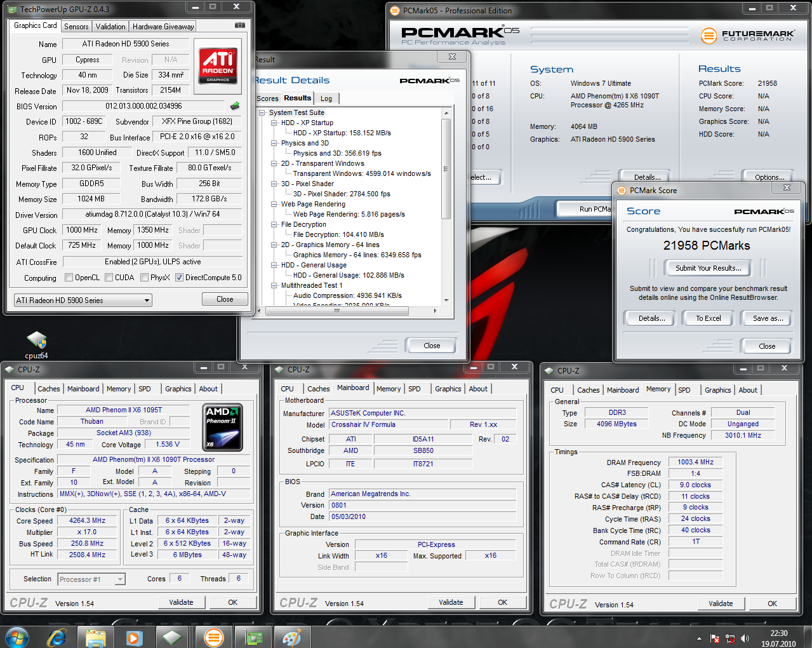This screenshot has height=648, width=812.
Task: Click Close in the GPU-Z window
Action: (x=225, y=299)
